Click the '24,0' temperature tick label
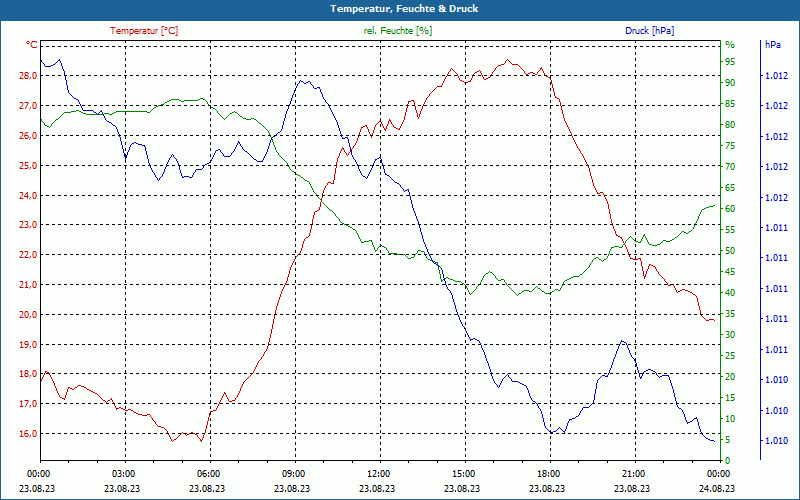800x500 pixels. coord(29,195)
